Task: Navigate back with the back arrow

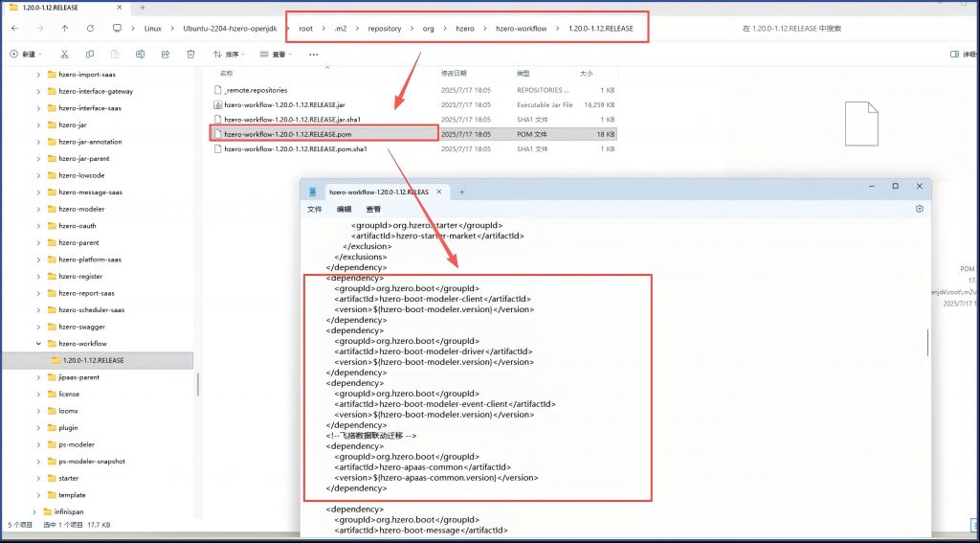Action: (14, 28)
